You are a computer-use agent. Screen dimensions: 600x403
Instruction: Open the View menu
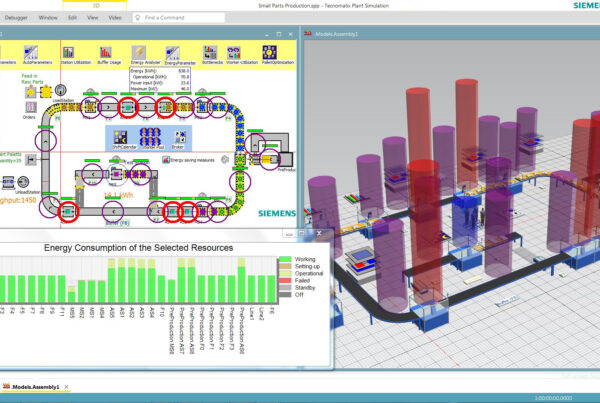tap(92, 18)
